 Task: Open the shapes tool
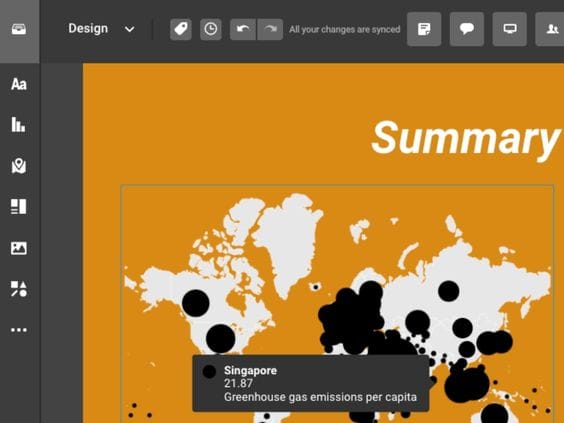point(19,289)
